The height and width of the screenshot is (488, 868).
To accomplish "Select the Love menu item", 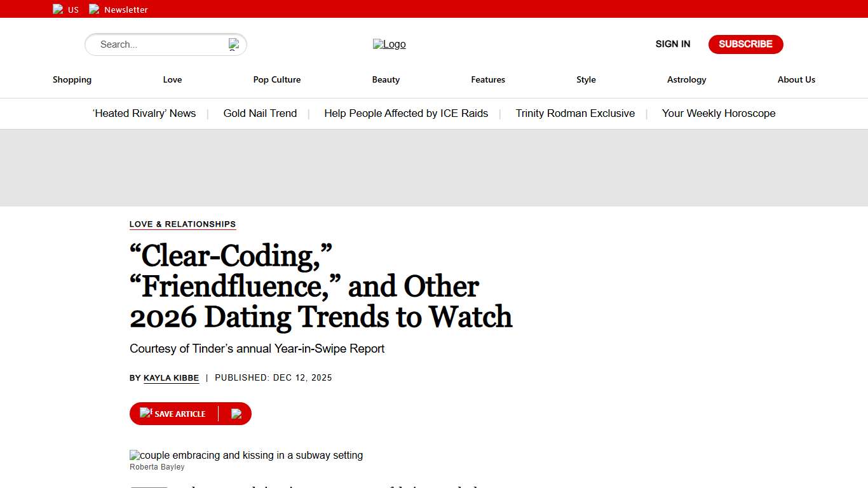I will [x=172, y=79].
